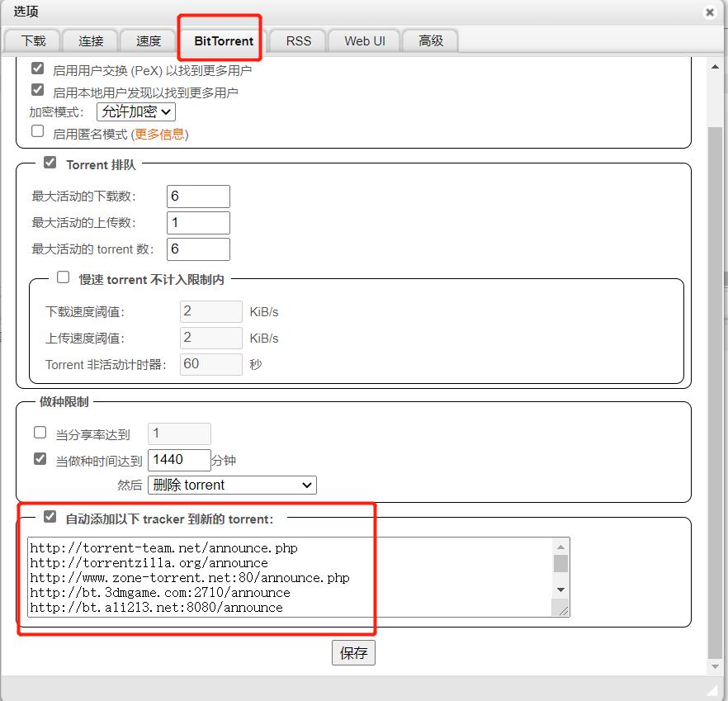Enable 启用匿名模式 checkbox
This screenshot has width=728, height=701.
coord(37,130)
